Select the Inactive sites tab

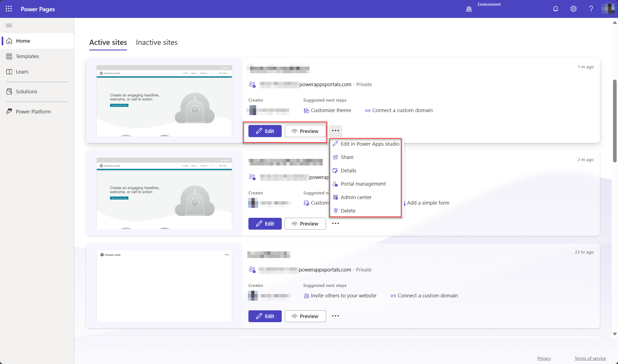click(x=156, y=42)
